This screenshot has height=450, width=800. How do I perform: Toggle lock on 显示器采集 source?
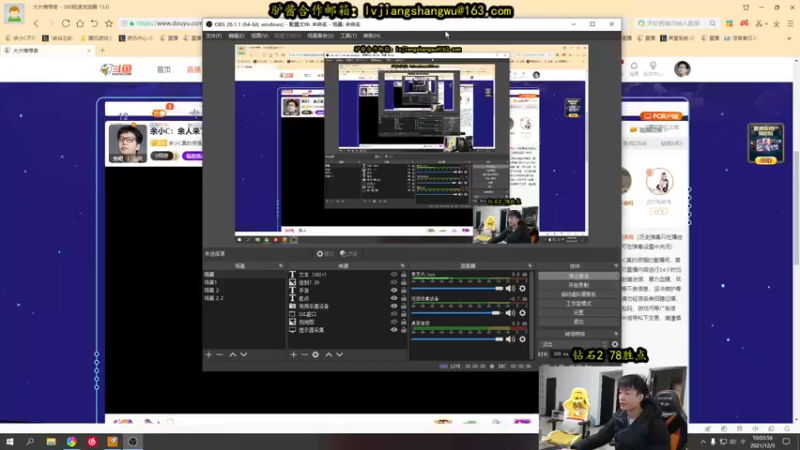point(404,330)
